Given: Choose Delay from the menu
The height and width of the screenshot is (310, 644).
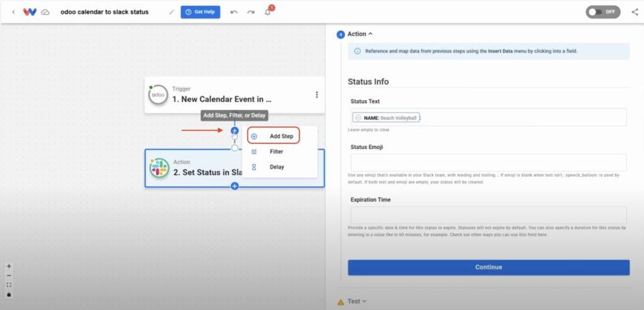Looking at the screenshot, I should click(277, 167).
